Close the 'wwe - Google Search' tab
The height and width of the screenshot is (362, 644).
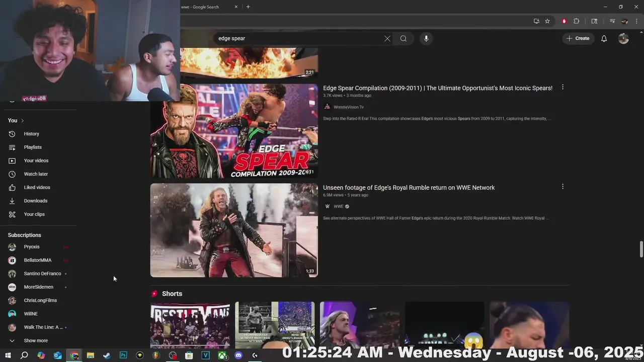pyautogui.click(x=236, y=7)
